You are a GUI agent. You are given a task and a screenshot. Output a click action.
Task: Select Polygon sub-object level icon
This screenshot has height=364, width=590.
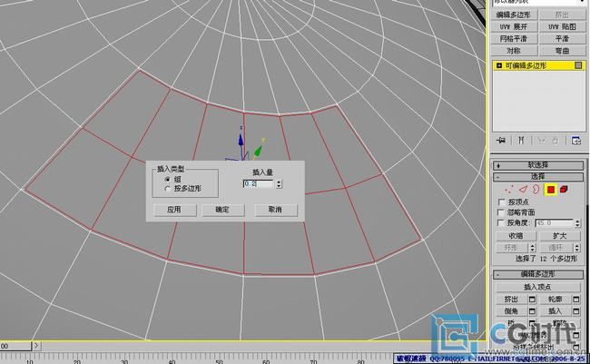(551, 190)
